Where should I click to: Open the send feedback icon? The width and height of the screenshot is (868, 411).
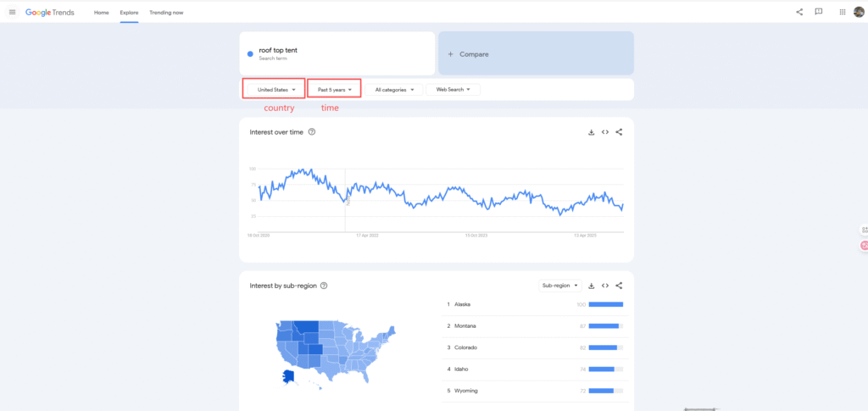(x=818, y=12)
